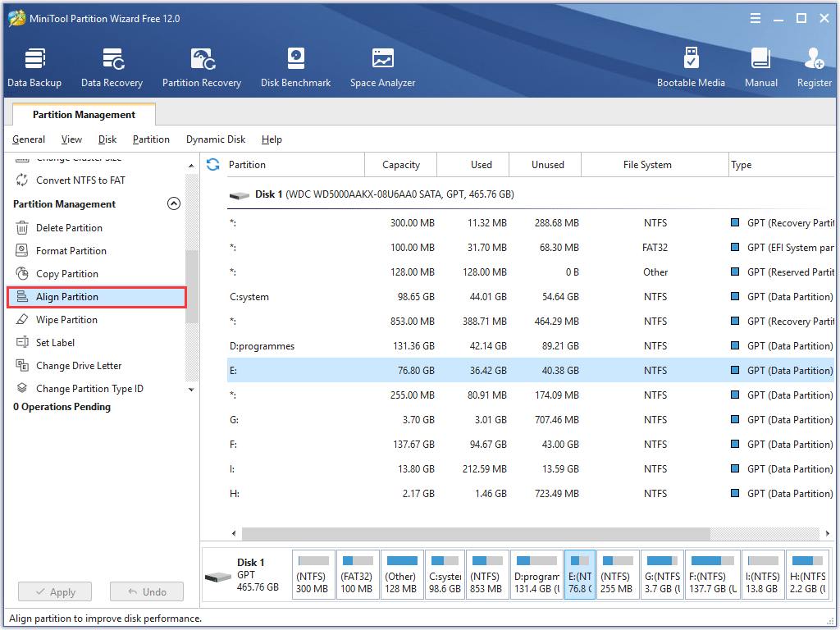Click the G:(NTFS) 3.7 GB block
Image resolution: width=840 pixels, height=630 pixels.
pyautogui.click(x=663, y=575)
